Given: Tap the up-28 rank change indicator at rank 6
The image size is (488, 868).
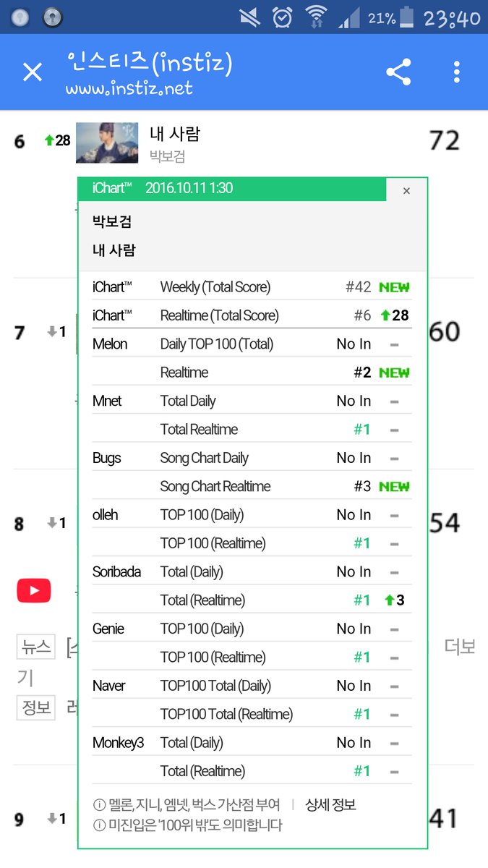Looking at the screenshot, I should point(57,140).
